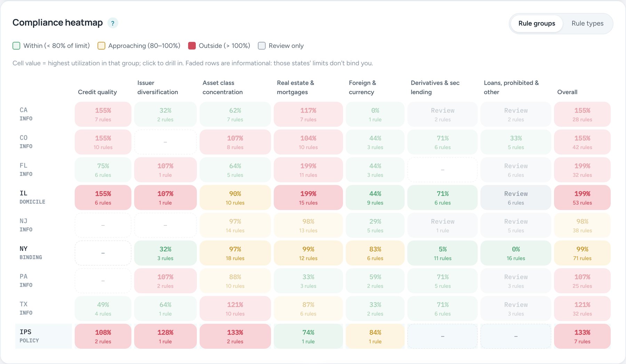Screen dimensions: 626x364
Task: Click the green Within legend swatch
Action: 16,45
